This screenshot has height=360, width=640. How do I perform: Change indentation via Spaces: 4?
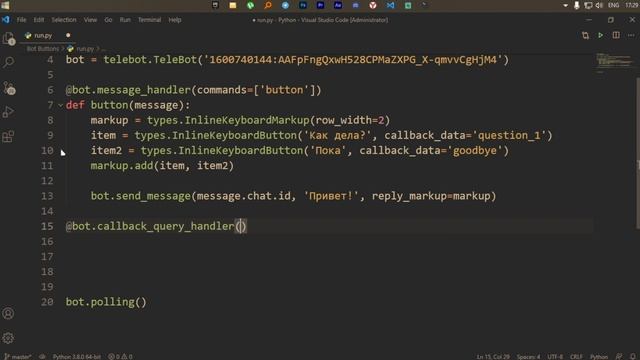coord(528,356)
